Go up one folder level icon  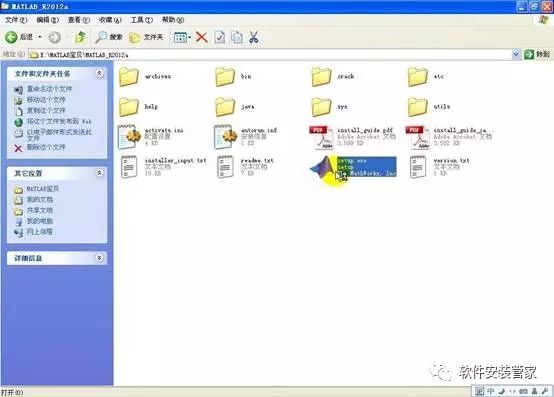(x=81, y=37)
